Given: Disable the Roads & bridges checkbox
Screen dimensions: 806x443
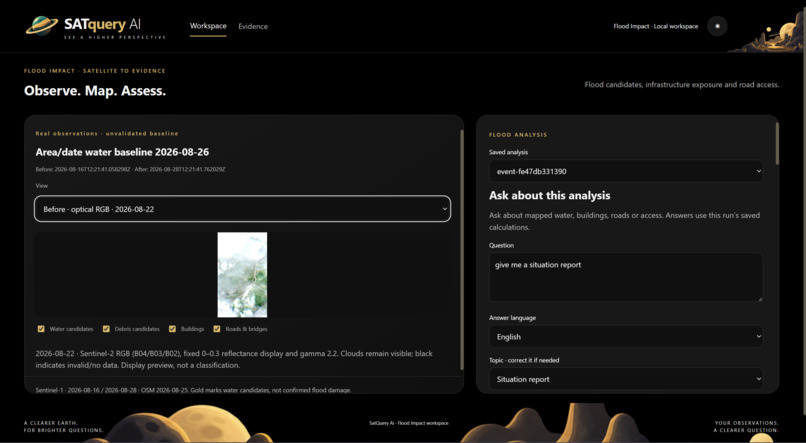Looking at the screenshot, I should 217,329.
